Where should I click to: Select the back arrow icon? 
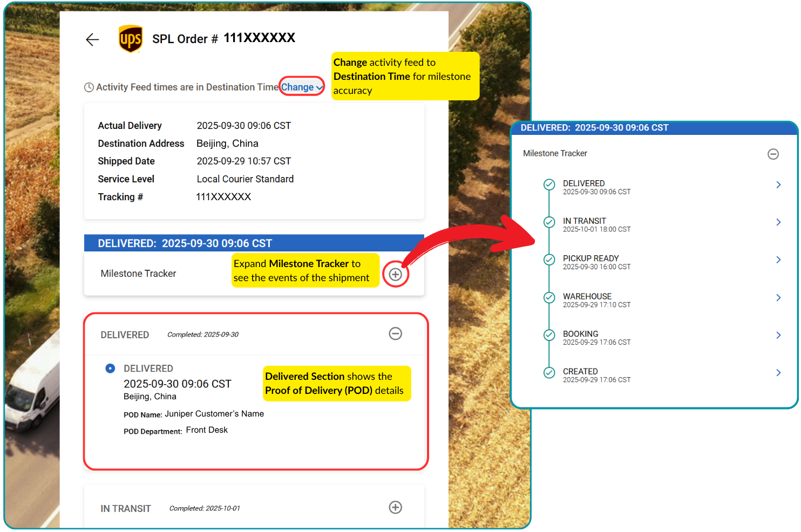click(92, 39)
